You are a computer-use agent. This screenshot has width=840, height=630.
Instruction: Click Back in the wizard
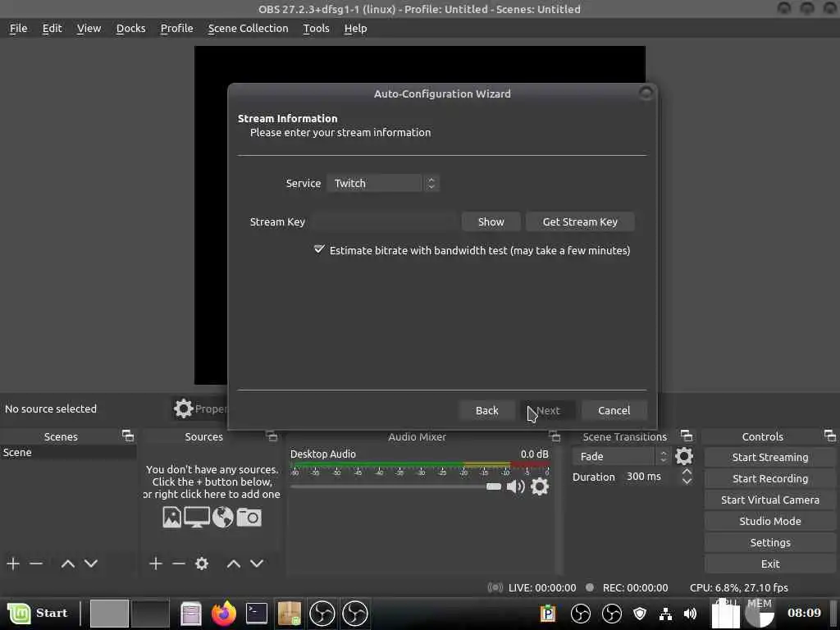pyautogui.click(x=487, y=410)
